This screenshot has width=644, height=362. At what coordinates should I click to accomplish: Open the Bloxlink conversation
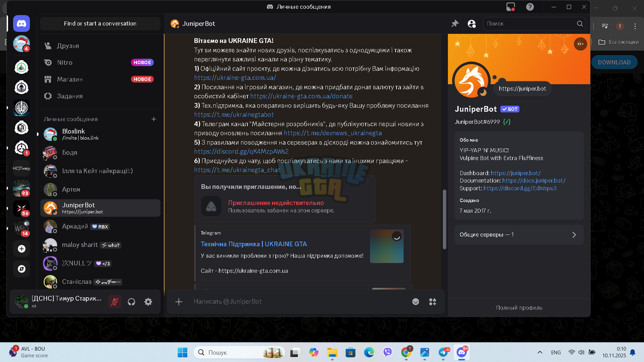coord(100,134)
